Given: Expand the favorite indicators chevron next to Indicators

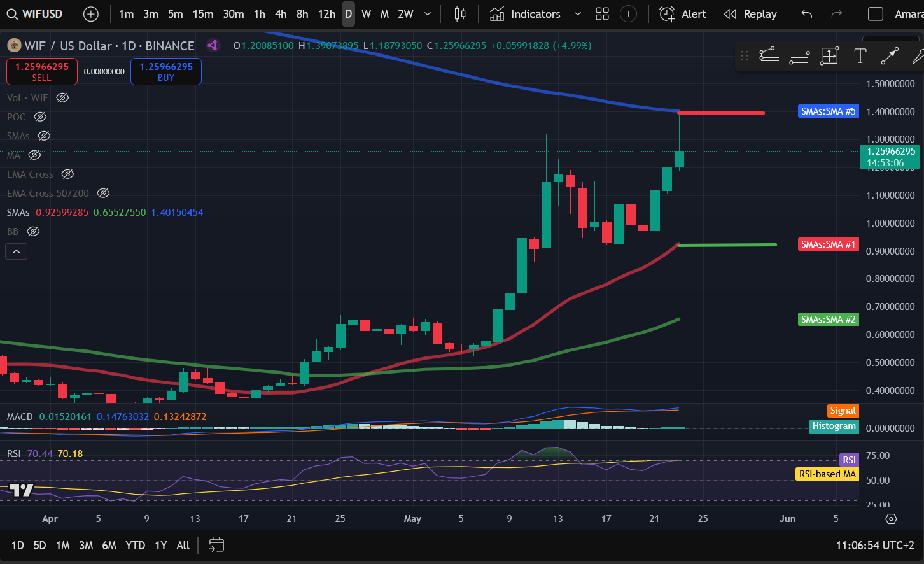Looking at the screenshot, I should (578, 14).
